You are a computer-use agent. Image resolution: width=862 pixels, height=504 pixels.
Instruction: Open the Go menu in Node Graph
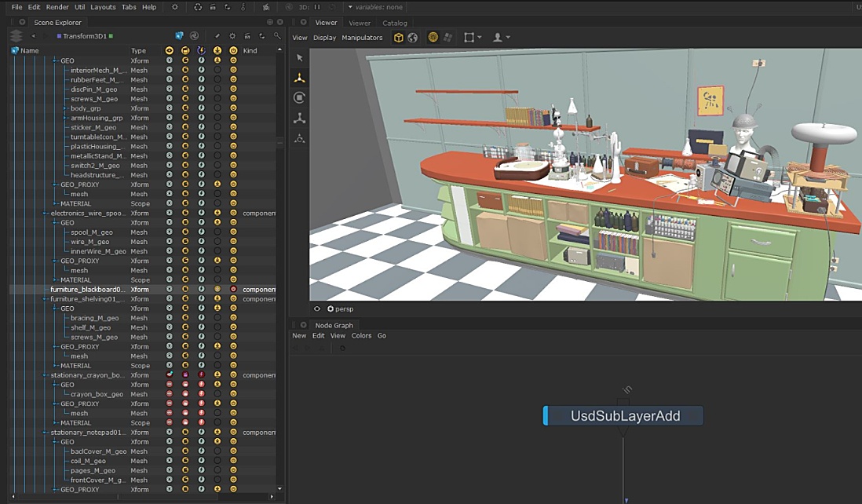382,335
